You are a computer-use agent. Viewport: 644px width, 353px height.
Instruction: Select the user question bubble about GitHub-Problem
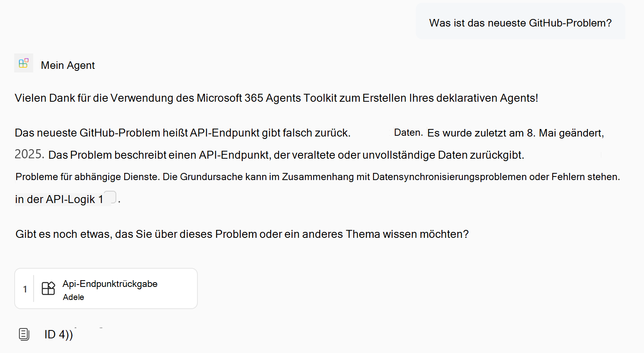coord(520,23)
